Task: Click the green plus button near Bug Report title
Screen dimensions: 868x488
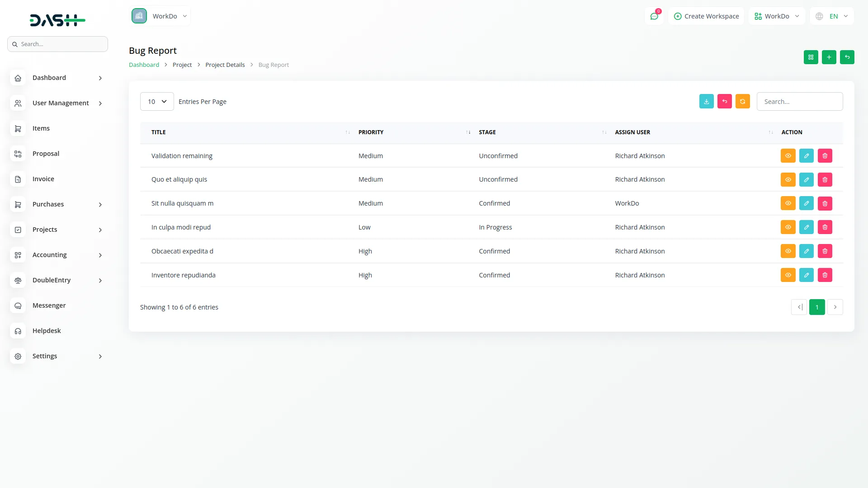Action: 829,57
